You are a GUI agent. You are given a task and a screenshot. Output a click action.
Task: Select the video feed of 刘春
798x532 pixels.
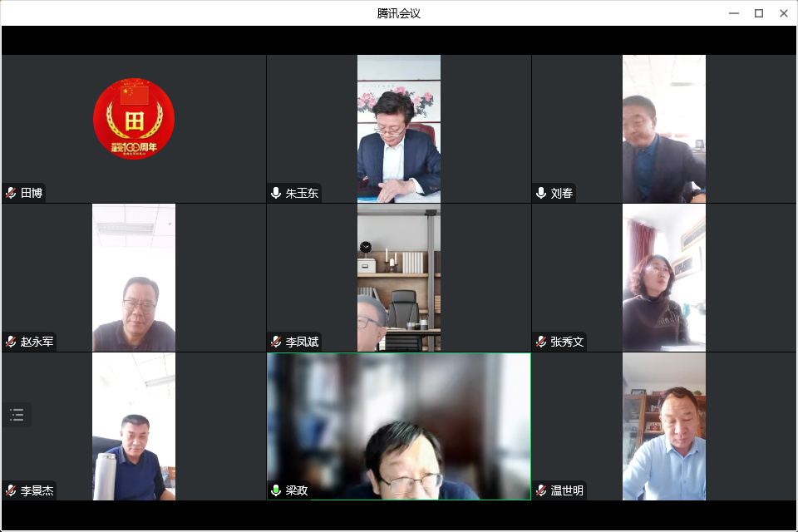tap(664, 128)
